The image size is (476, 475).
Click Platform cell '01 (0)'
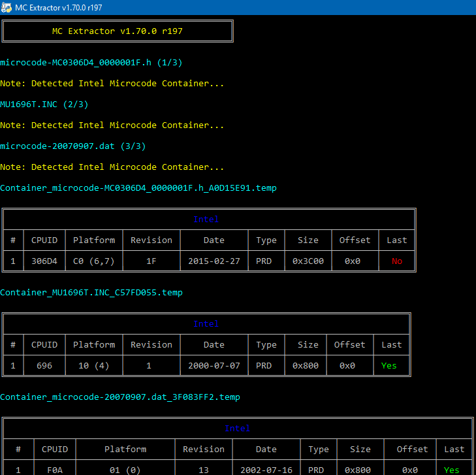pos(125,470)
